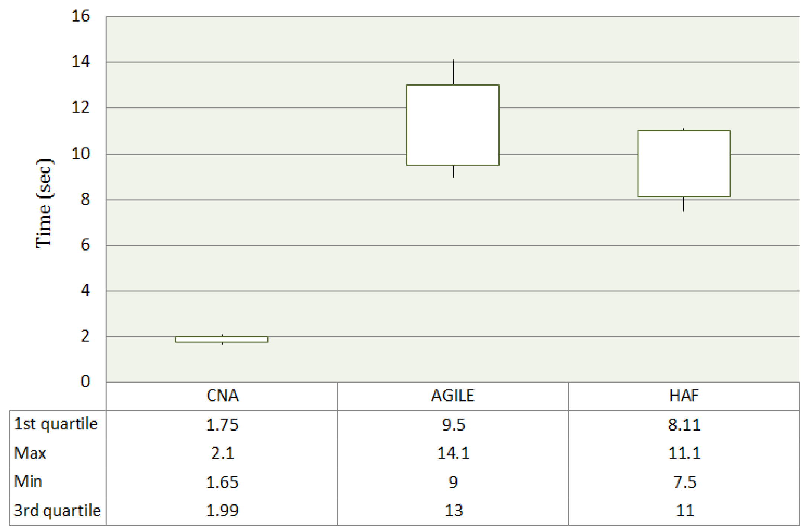Click the Time (sec) axis title

[x=44, y=204]
